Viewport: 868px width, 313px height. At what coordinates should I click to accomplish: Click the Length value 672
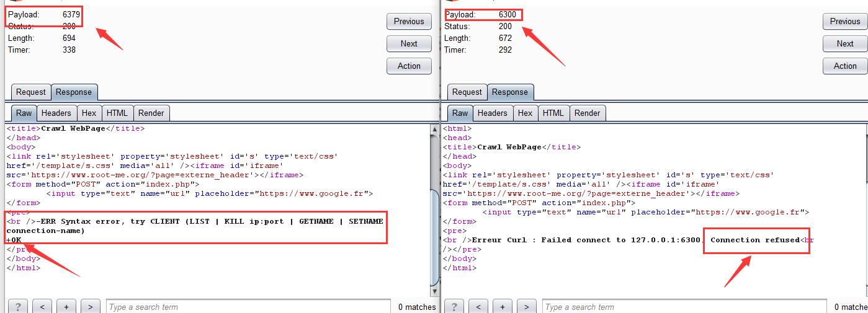coord(505,38)
